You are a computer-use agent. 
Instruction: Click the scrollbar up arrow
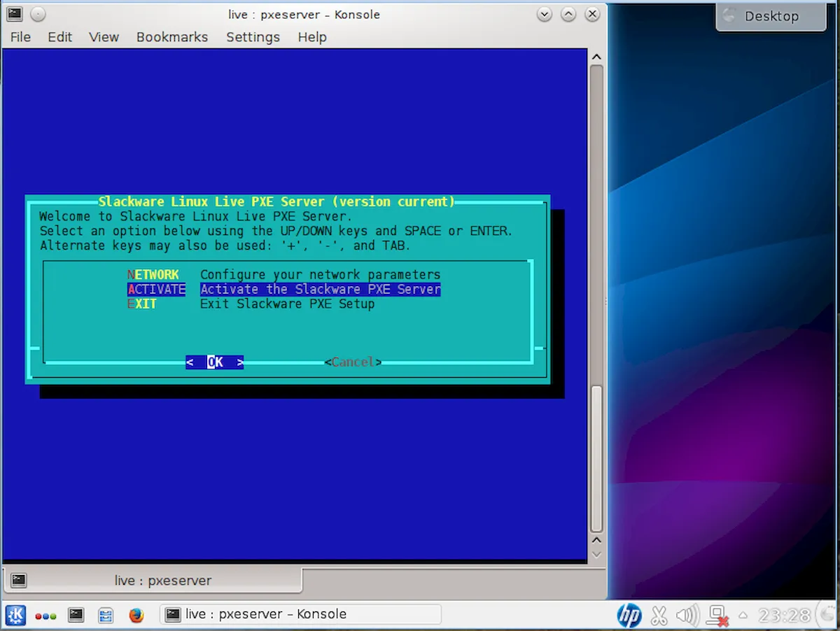[x=596, y=57]
